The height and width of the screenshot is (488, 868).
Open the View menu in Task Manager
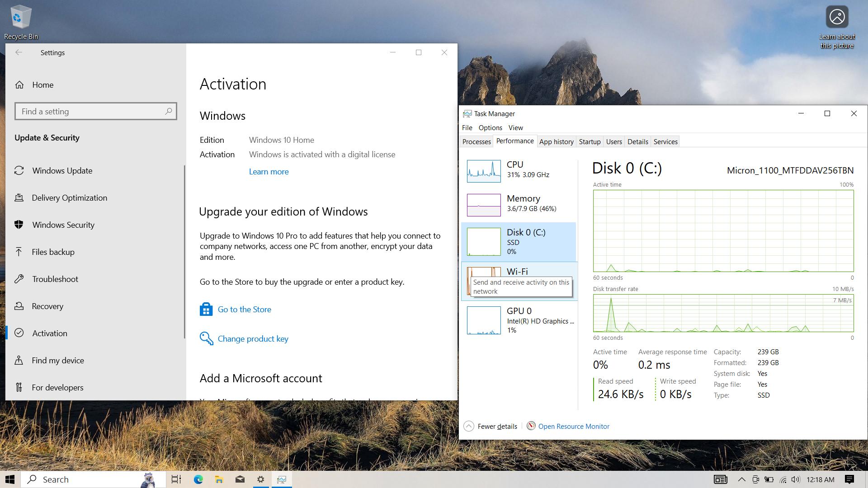point(515,127)
